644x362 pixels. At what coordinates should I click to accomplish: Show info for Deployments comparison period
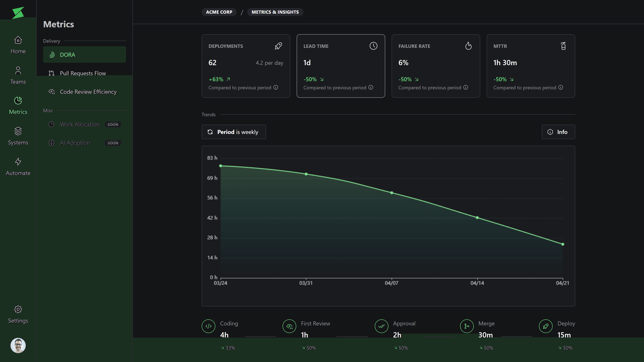276,87
